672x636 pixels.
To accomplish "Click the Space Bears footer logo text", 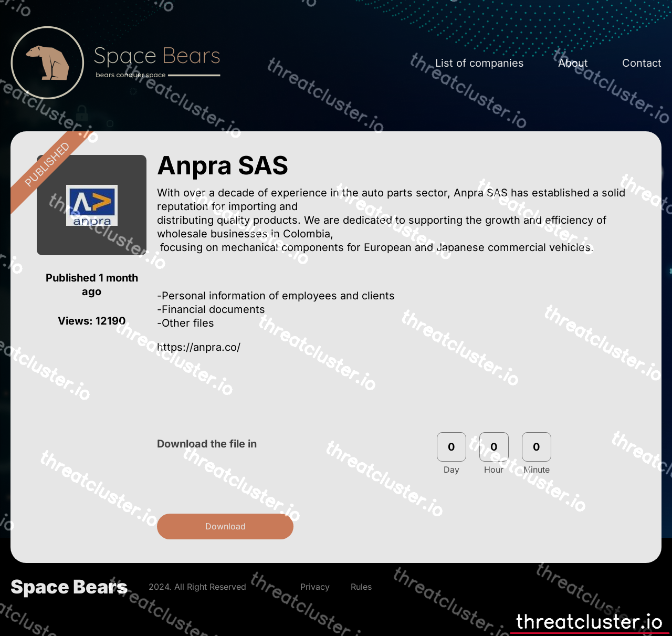I will 69,587.
